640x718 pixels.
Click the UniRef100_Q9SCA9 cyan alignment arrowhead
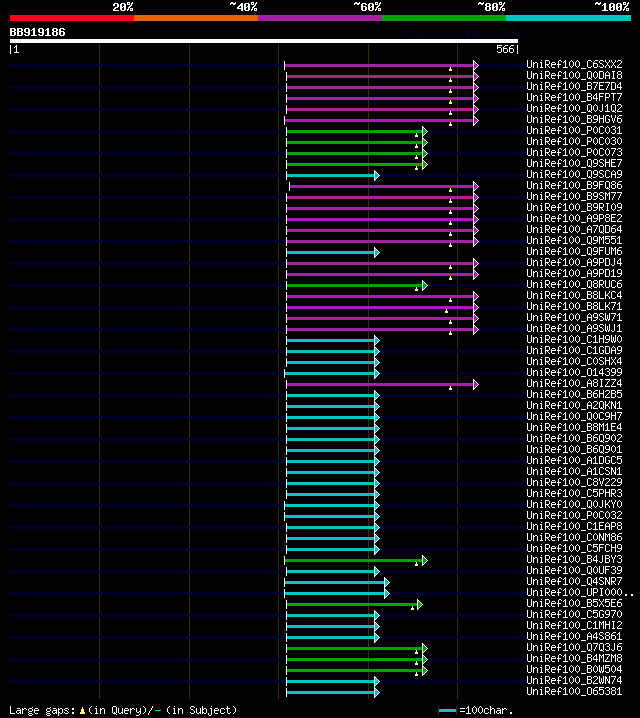coord(377,175)
